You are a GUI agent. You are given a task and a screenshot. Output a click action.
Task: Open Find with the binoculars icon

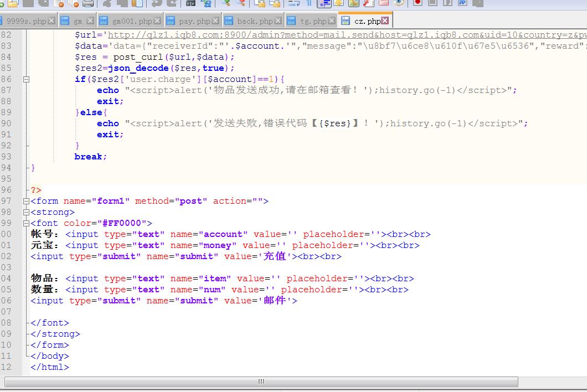click(x=190, y=3)
